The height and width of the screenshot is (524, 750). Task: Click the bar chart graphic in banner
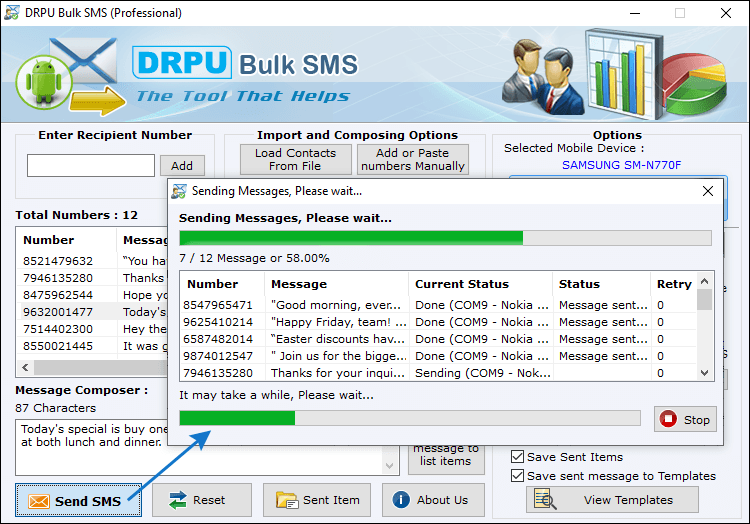pyautogui.click(x=622, y=73)
